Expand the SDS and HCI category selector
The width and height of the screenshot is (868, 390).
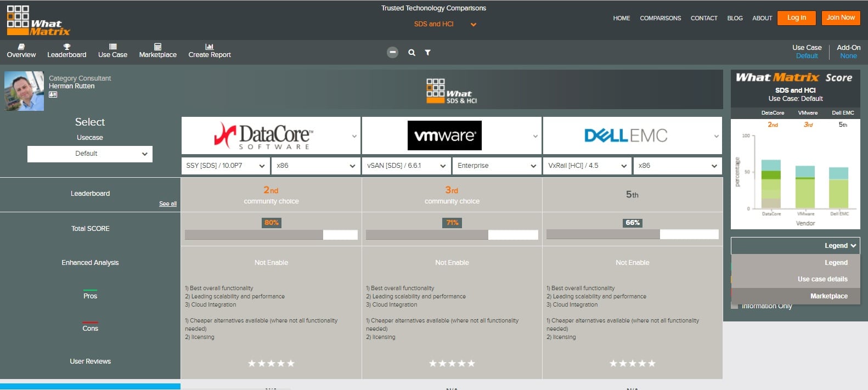444,24
